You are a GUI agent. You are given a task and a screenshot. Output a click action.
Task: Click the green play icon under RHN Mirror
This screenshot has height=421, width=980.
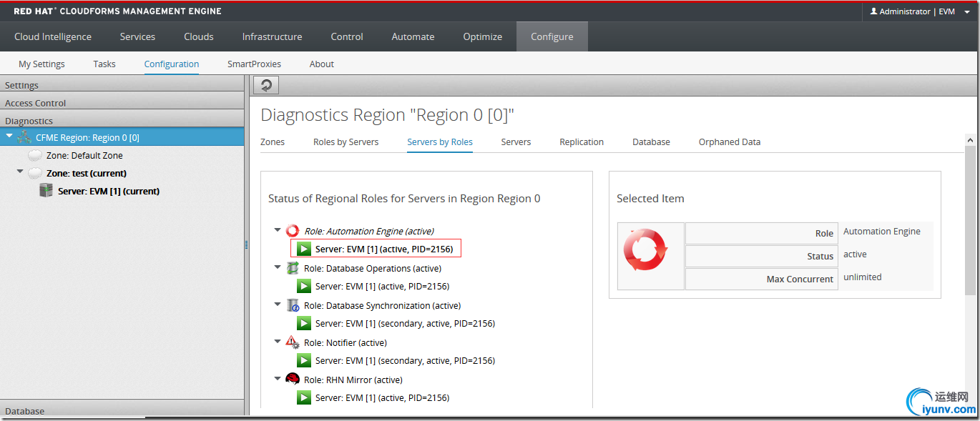[304, 397]
